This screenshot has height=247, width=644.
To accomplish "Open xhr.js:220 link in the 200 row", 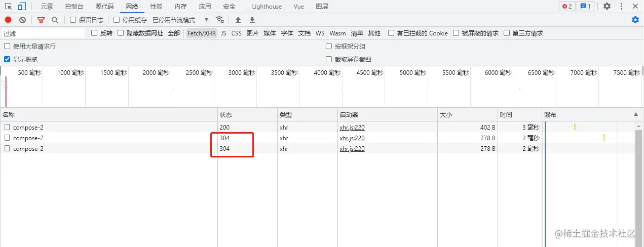I will (352, 128).
